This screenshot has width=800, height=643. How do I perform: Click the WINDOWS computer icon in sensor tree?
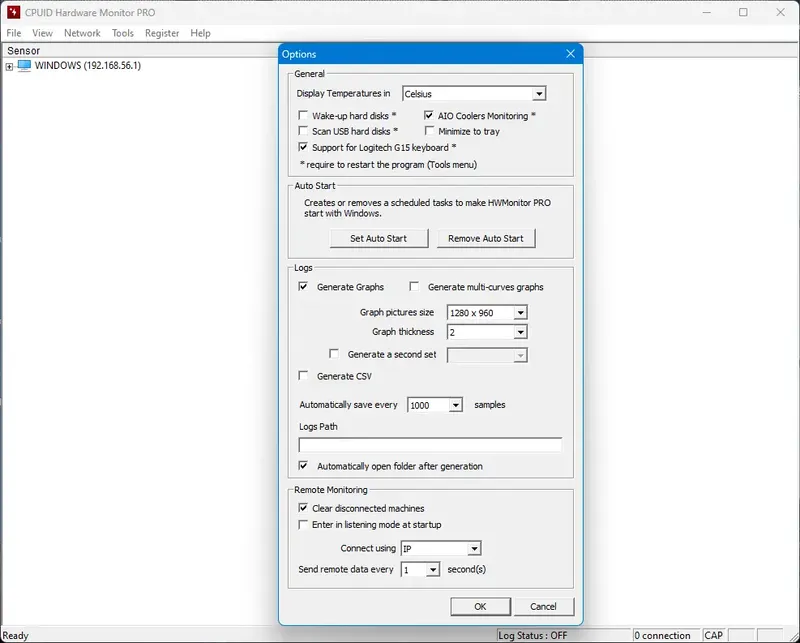pyautogui.click(x=24, y=65)
